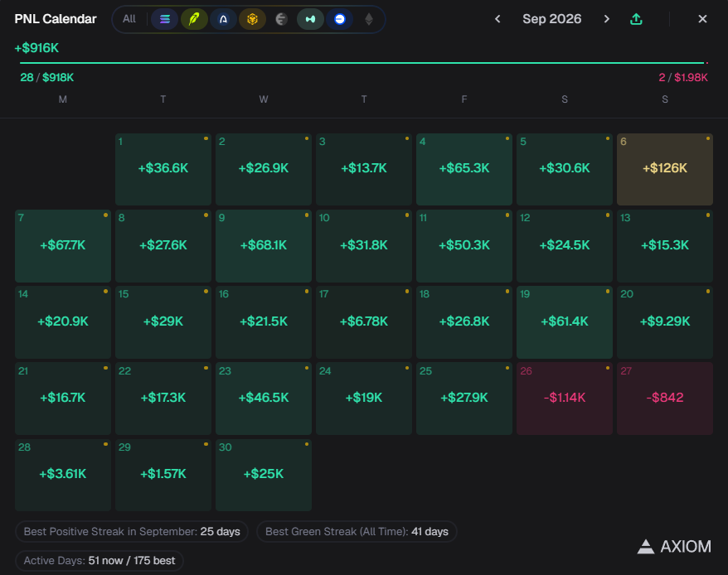Image resolution: width=728 pixels, height=575 pixels.
Task: Open day 29 cell showing +$1.57K
Action: click(x=163, y=475)
